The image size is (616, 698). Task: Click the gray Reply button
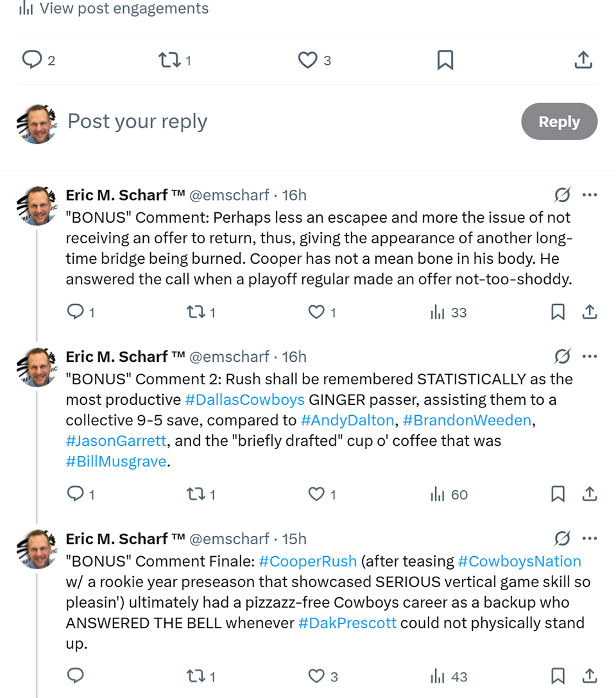559,121
